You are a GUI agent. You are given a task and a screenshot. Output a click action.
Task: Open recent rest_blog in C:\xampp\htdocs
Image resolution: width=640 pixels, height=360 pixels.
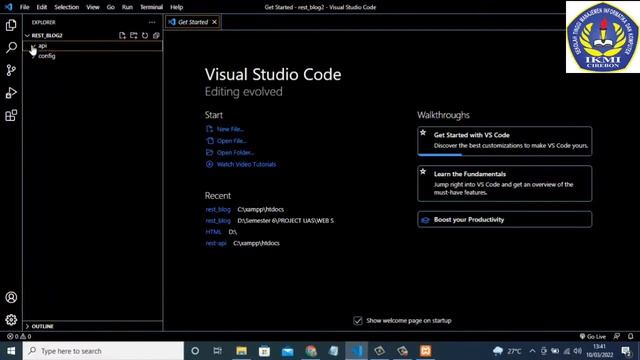point(218,209)
